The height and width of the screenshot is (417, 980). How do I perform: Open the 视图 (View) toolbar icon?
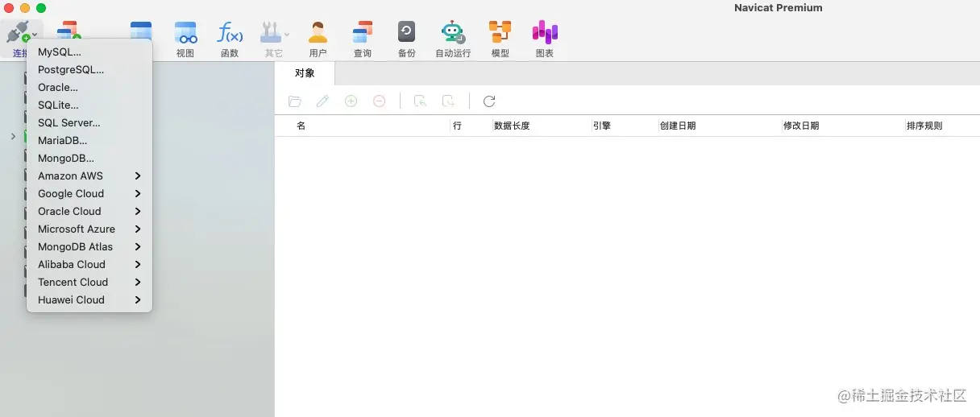pos(185,32)
